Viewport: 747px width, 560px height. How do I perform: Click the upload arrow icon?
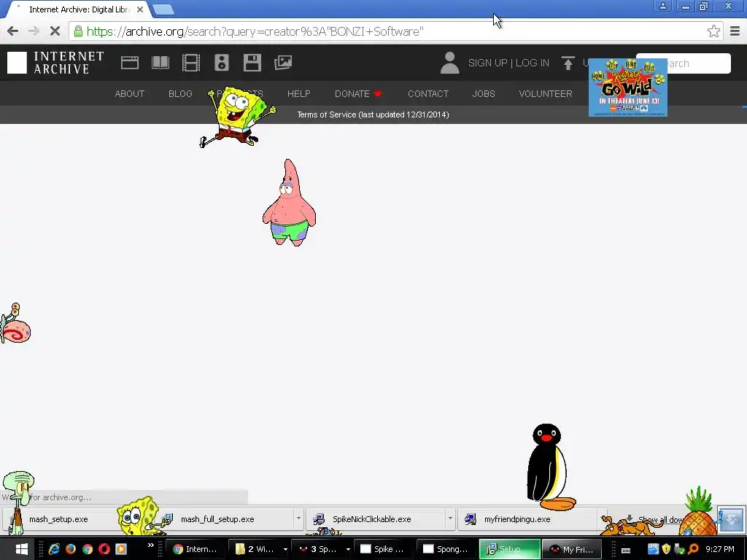point(568,63)
